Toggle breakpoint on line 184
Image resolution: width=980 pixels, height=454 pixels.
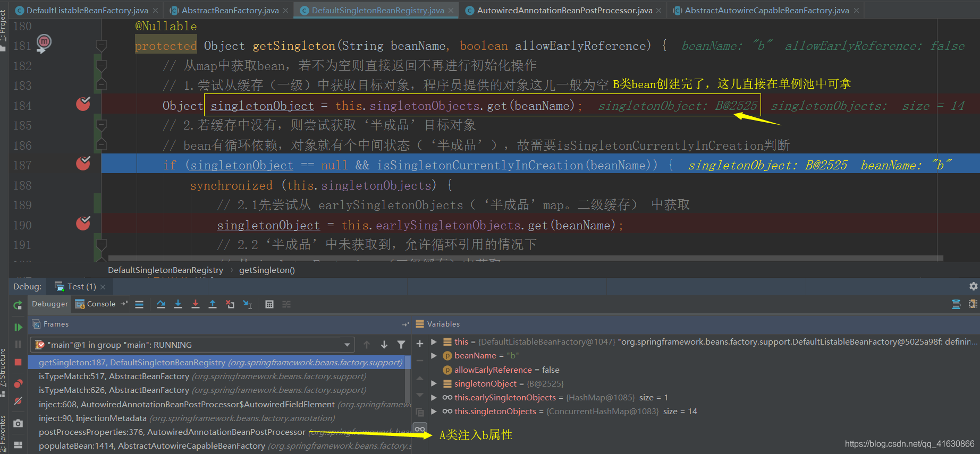coord(83,104)
